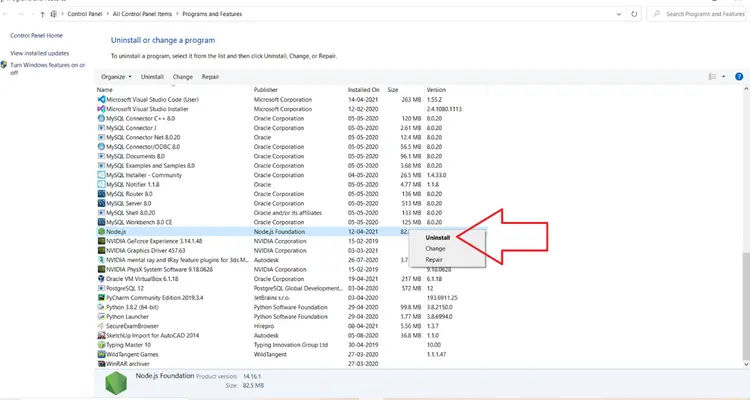The width and height of the screenshot is (750, 400).
Task: Click the MySQL Connector J icon
Action: tap(101, 128)
